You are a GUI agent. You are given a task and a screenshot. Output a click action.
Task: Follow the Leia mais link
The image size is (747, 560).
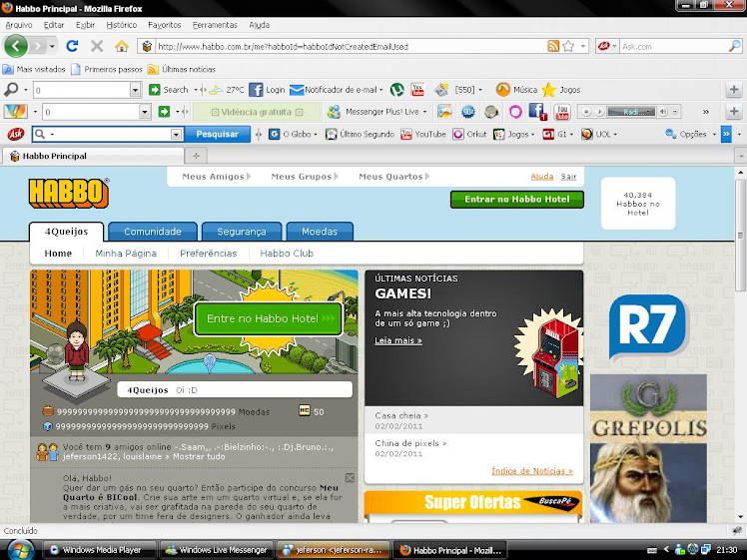[398, 340]
